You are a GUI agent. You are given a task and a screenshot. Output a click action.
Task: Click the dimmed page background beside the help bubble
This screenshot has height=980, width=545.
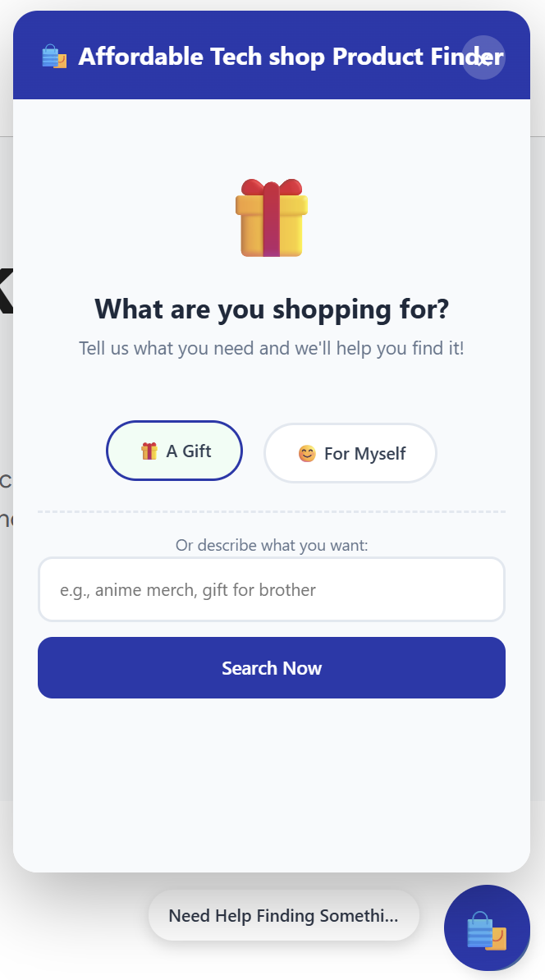click(x=74, y=919)
